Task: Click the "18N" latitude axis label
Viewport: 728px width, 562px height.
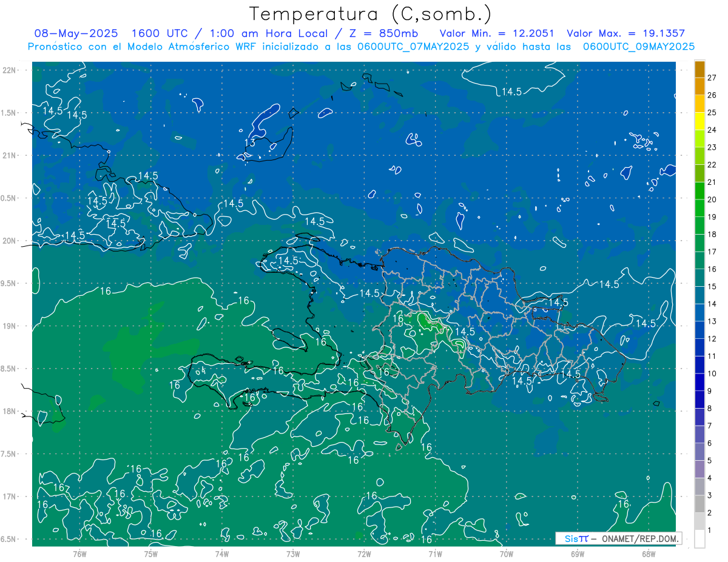Action: click(x=10, y=411)
